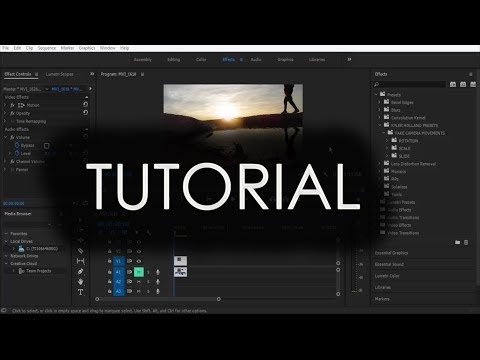This screenshot has width=480, height=360.
Task: Switch to the Editing workspace
Action: point(173,60)
